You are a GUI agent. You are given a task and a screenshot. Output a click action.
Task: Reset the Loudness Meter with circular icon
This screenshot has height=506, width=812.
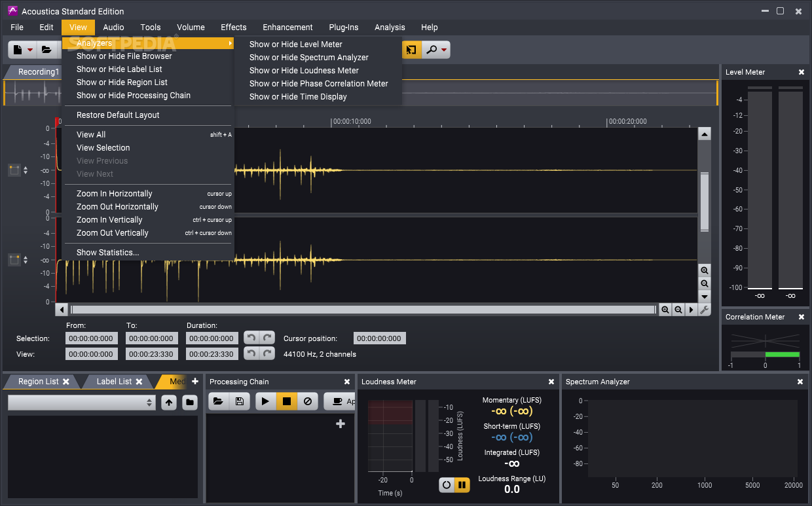(x=447, y=485)
